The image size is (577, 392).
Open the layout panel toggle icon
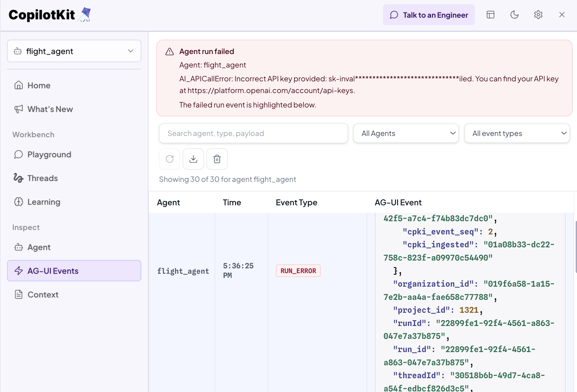pyautogui.click(x=490, y=15)
